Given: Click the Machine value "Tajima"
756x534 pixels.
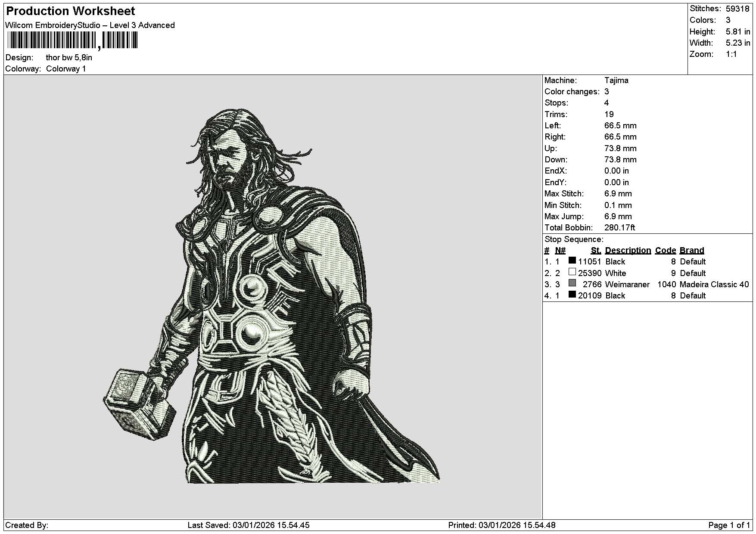Looking at the screenshot, I should pos(616,81).
